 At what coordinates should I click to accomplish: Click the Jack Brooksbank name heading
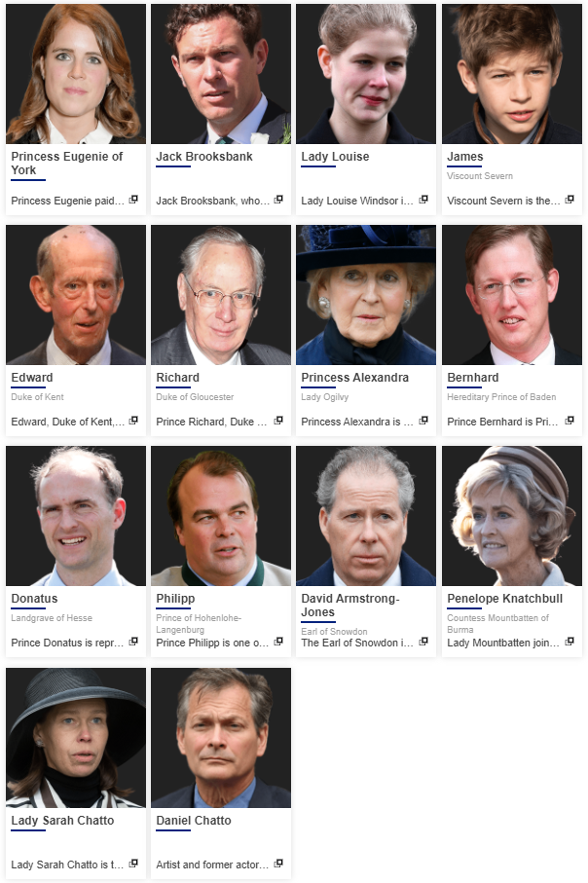pyautogui.click(x=204, y=157)
